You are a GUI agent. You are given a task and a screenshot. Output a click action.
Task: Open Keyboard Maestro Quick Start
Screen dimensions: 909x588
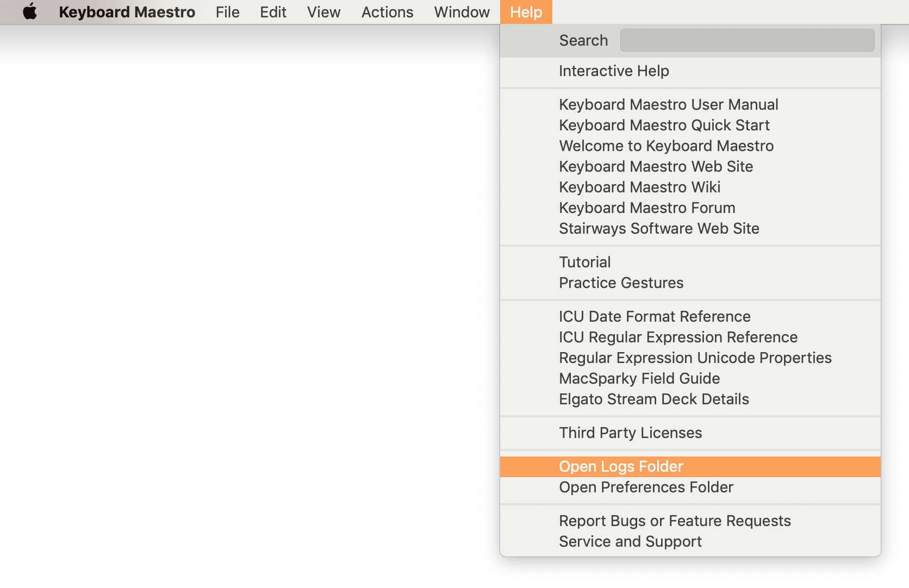pyautogui.click(x=690, y=125)
